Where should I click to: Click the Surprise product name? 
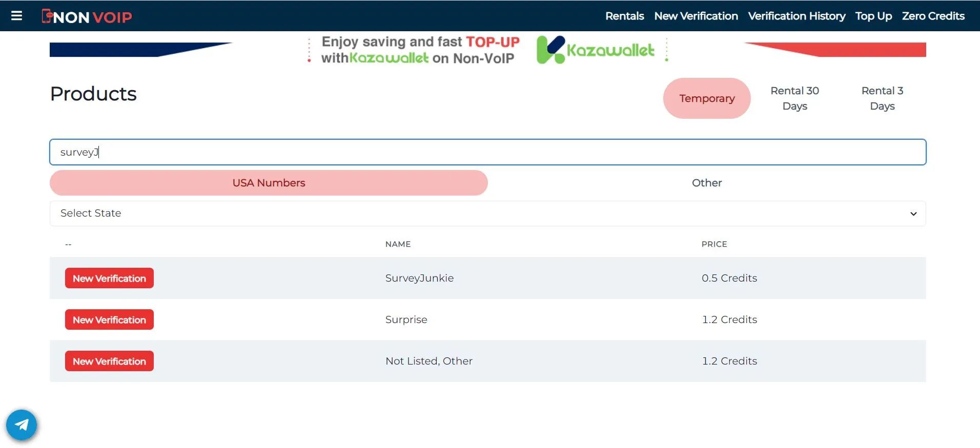[x=406, y=319]
